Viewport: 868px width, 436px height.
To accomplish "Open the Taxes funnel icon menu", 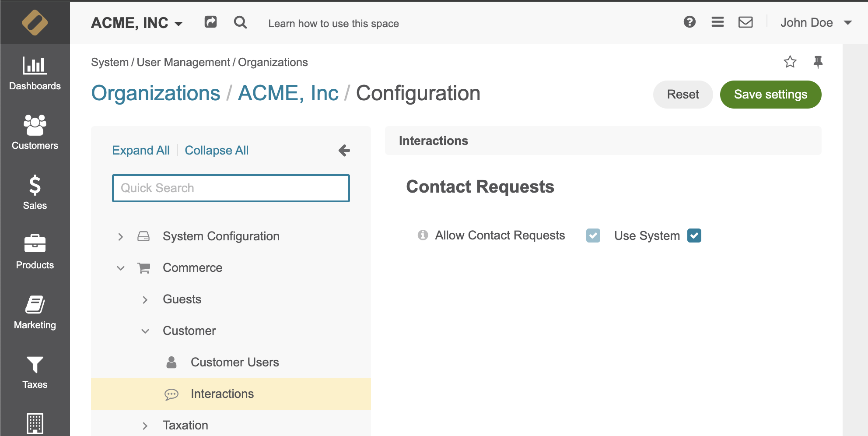I will (35, 372).
